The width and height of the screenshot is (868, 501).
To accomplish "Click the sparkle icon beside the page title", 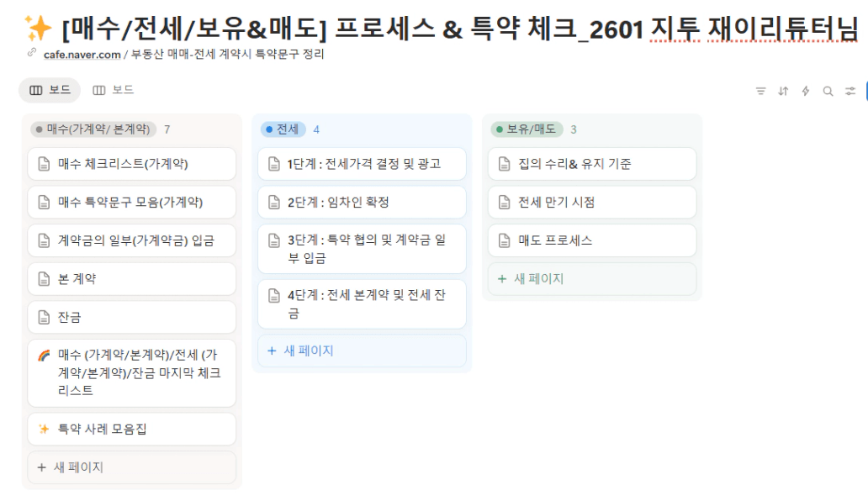I will point(38,31).
